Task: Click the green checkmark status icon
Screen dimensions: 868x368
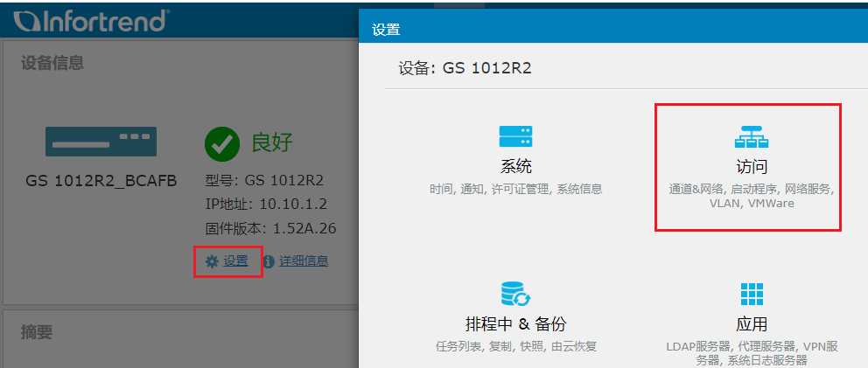Action: pos(222,143)
